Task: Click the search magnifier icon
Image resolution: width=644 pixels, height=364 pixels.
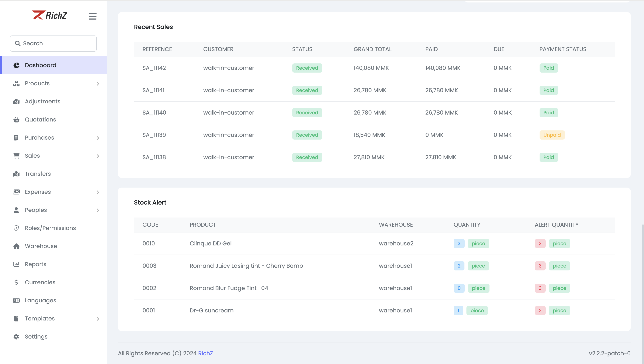Action: pyautogui.click(x=17, y=44)
